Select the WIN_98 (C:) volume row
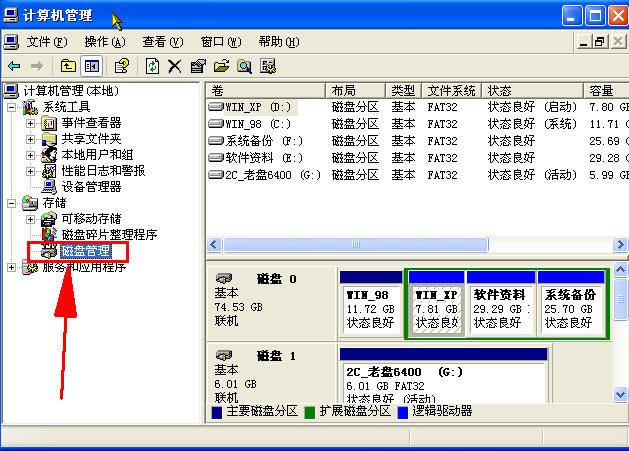This screenshot has width=629, height=451. point(417,124)
